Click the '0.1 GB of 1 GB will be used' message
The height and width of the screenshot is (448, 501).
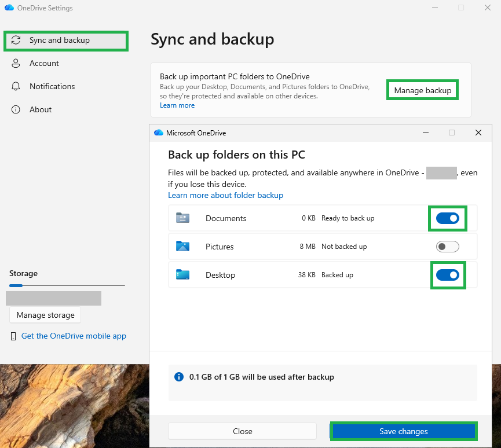(261, 377)
